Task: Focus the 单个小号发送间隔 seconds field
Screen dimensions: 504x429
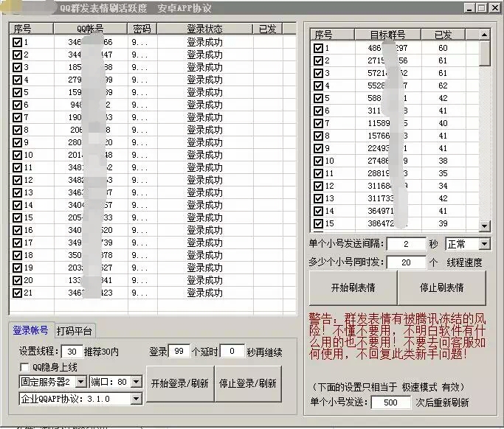Action: tap(404, 244)
